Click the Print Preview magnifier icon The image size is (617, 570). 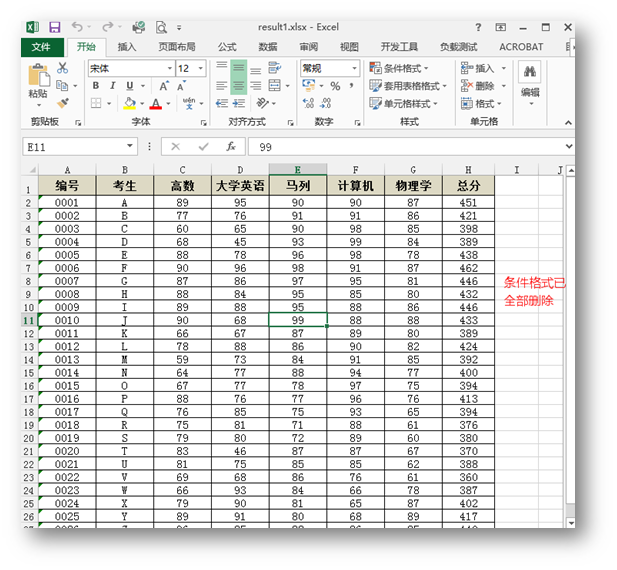pyautogui.click(x=161, y=28)
